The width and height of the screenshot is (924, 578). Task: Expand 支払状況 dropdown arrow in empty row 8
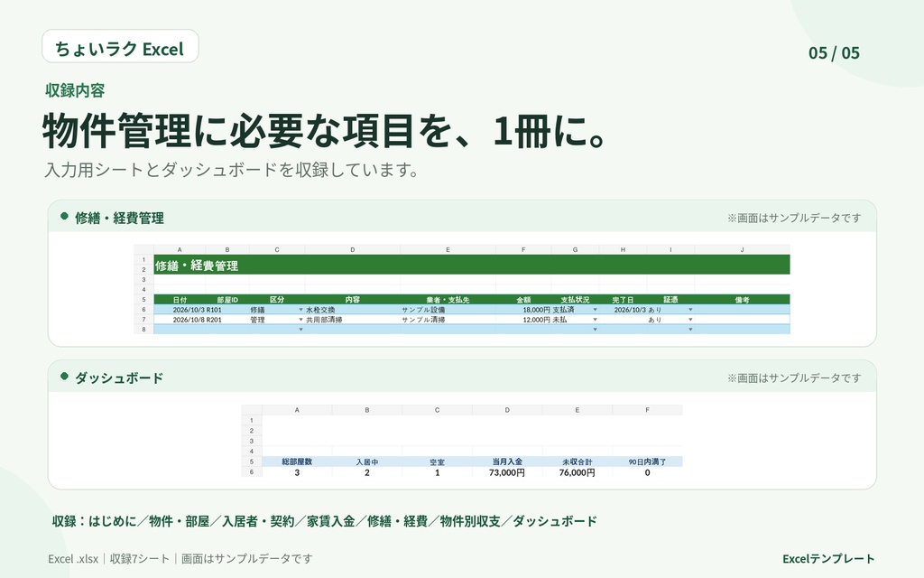[595, 330]
